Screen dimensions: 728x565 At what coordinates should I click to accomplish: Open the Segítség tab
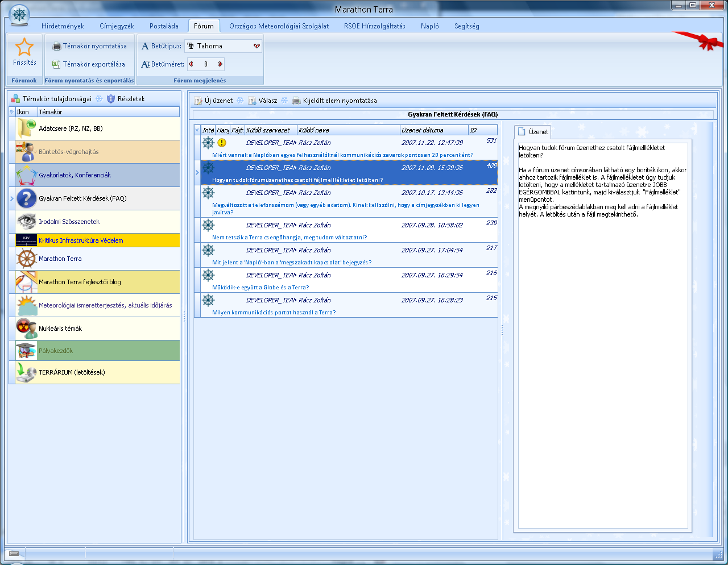(467, 26)
